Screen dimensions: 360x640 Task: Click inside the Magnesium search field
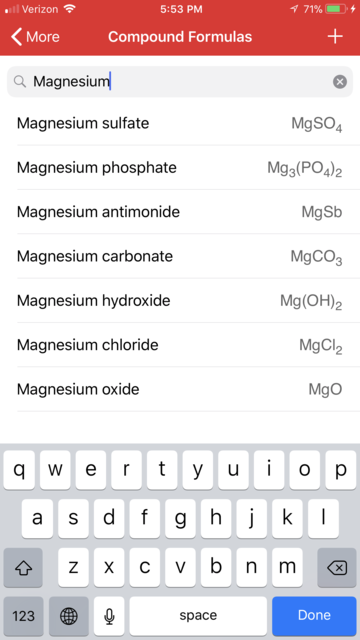tap(180, 82)
